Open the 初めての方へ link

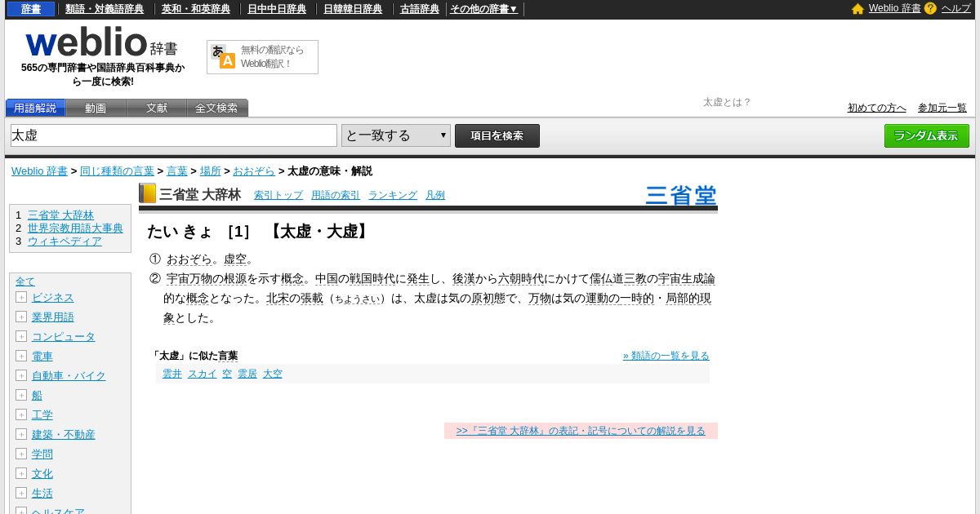point(877,108)
